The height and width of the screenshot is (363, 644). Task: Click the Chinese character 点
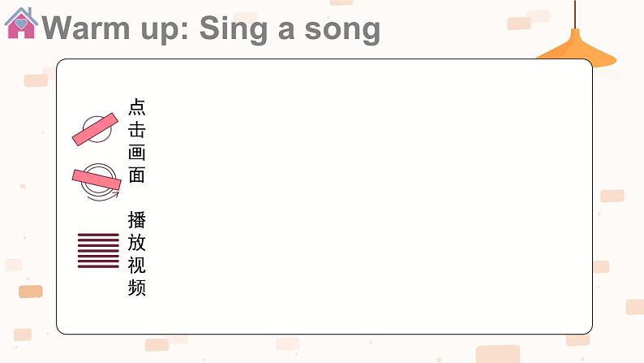tap(137, 107)
